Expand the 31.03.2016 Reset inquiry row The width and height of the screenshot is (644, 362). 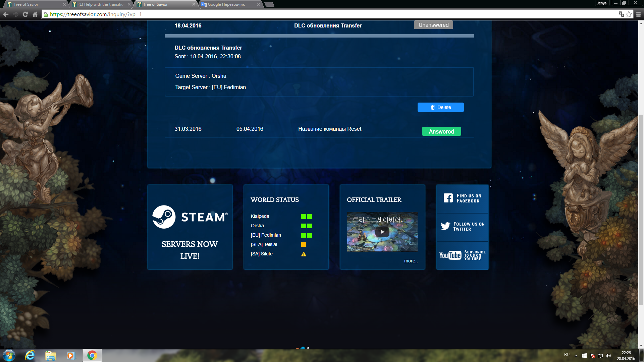(329, 129)
